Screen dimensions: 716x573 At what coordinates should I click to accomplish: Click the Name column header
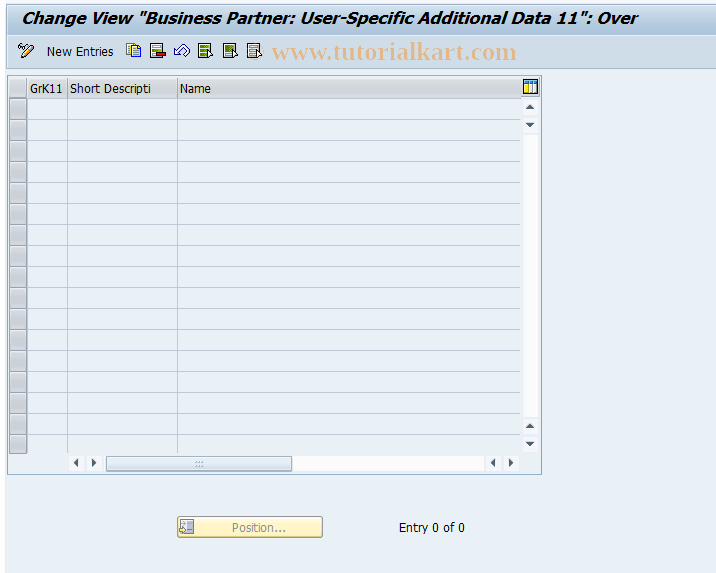point(349,89)
